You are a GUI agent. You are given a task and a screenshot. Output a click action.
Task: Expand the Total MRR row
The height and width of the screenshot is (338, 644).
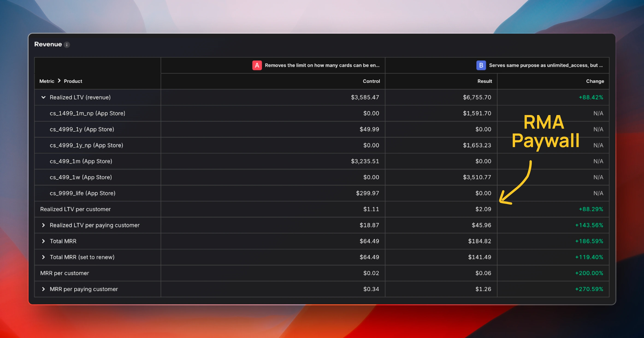point(44,241)
